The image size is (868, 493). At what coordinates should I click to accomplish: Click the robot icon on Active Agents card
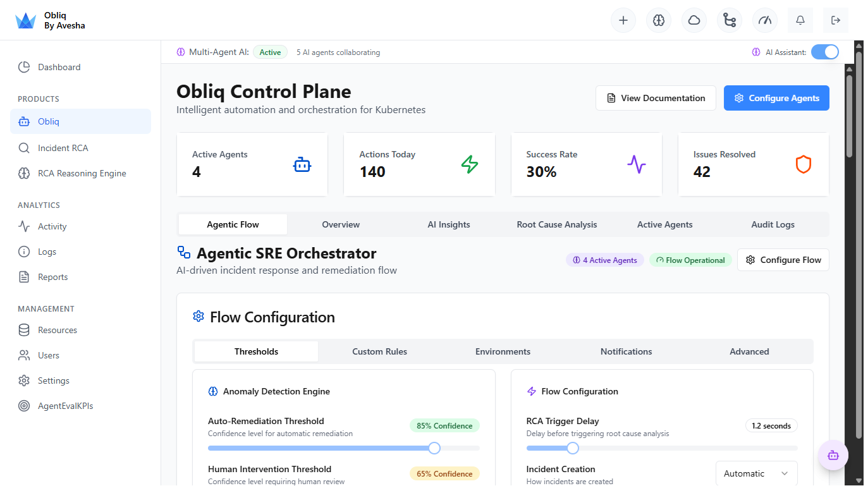[302, 165]
